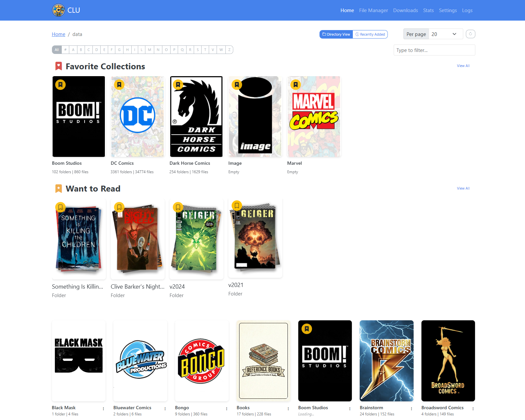Click View All for Favorite Collections

[463, 66]
